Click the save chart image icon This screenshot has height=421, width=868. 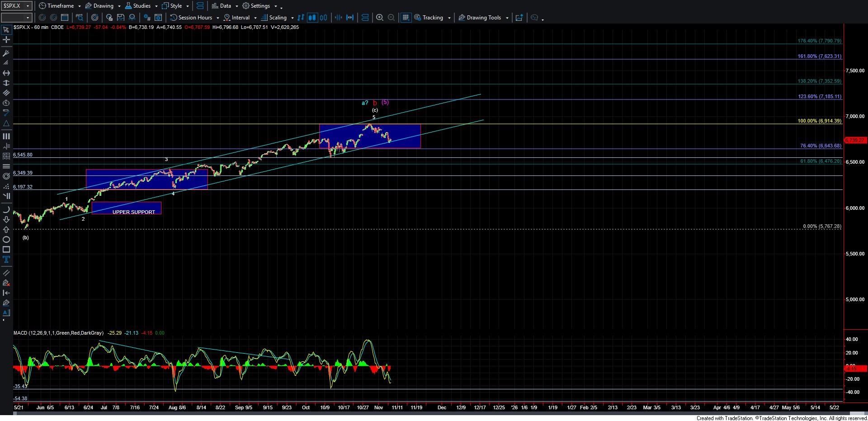120,18
